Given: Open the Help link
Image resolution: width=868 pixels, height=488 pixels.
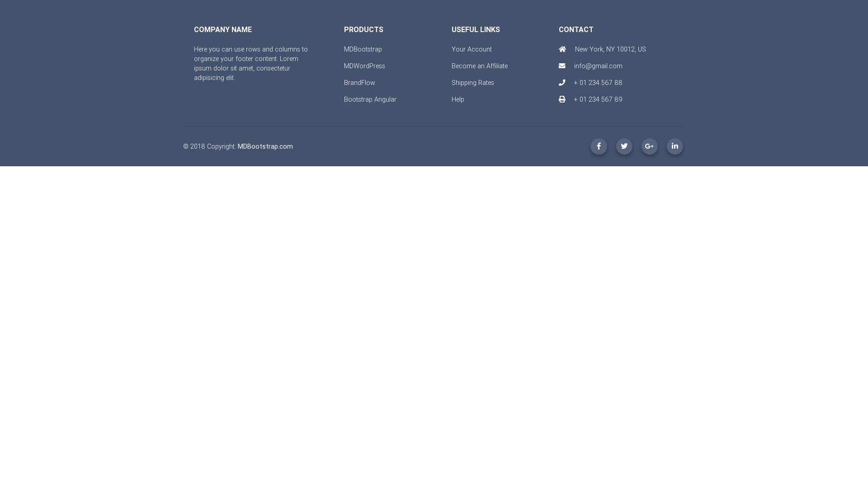Looking at the screenshot, I should 458,99.
